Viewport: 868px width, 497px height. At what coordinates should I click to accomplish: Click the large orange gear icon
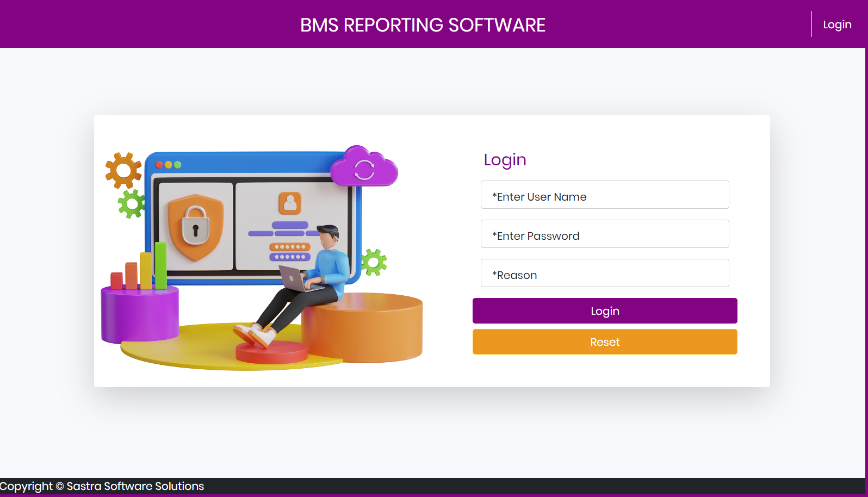click(123, 170)
